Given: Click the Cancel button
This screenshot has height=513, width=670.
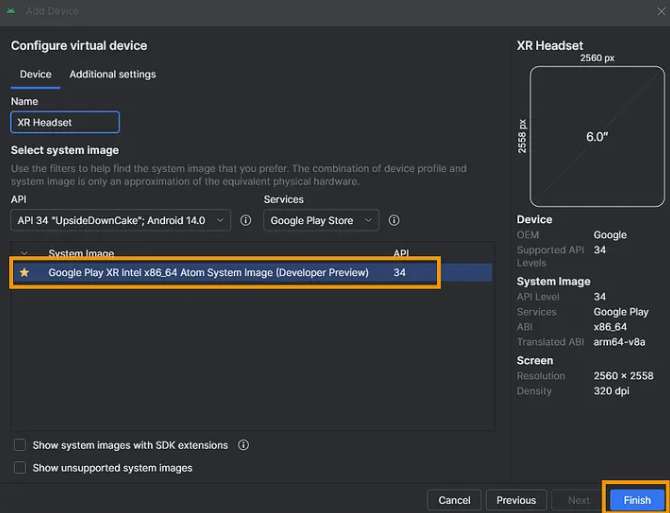Looking at the screenshot, I should (454, 500).
